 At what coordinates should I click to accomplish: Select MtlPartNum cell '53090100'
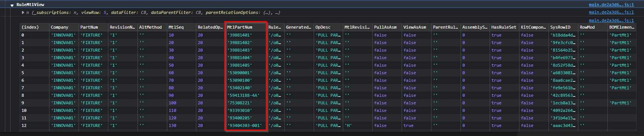pyautogui.click(x=247, y=80)
